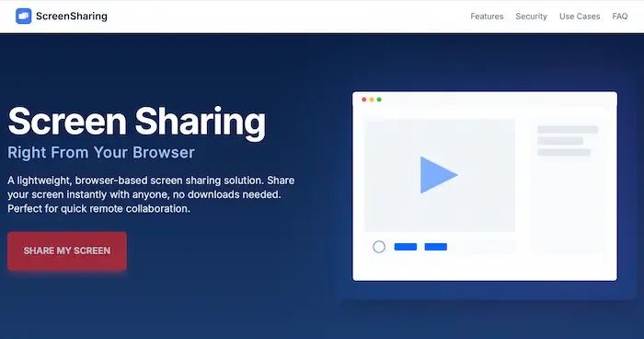
Task: Click the ScreenSharing brand name text
Action: [x=72, y=16]
